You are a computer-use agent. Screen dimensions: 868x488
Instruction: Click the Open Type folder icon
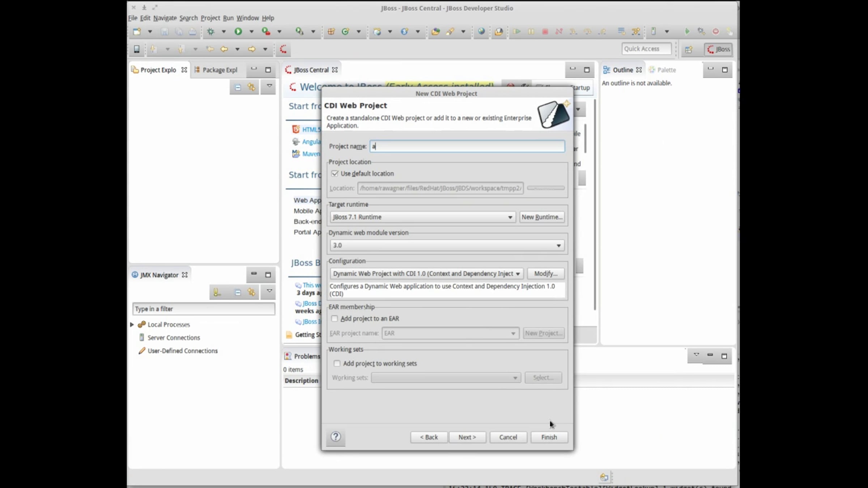(x=435, y=31)
